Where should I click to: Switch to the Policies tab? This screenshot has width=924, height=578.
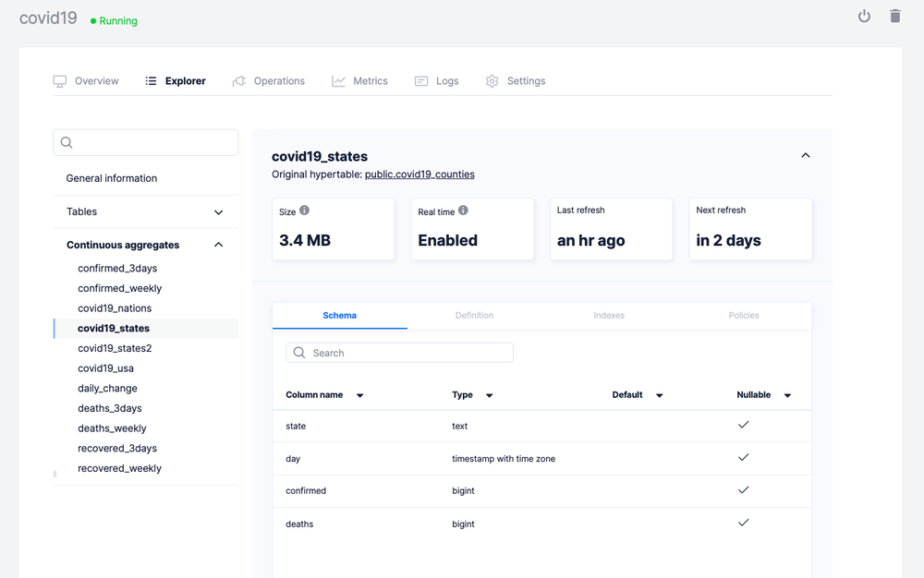pyautogui.click(x=743, y=316)
